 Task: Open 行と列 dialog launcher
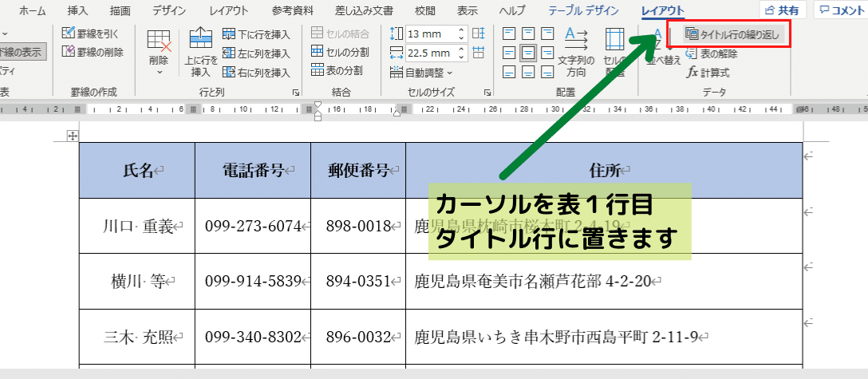point(296,93)
